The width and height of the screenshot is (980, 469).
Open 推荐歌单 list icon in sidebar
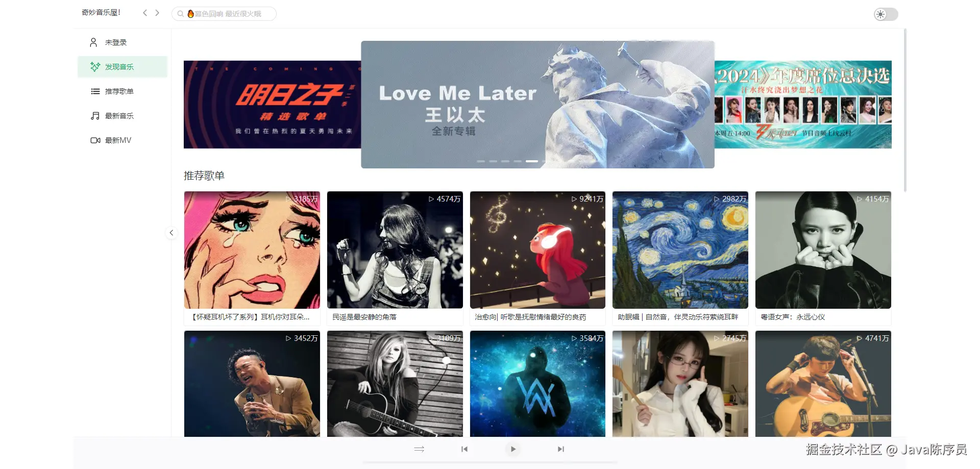point(95,91)
